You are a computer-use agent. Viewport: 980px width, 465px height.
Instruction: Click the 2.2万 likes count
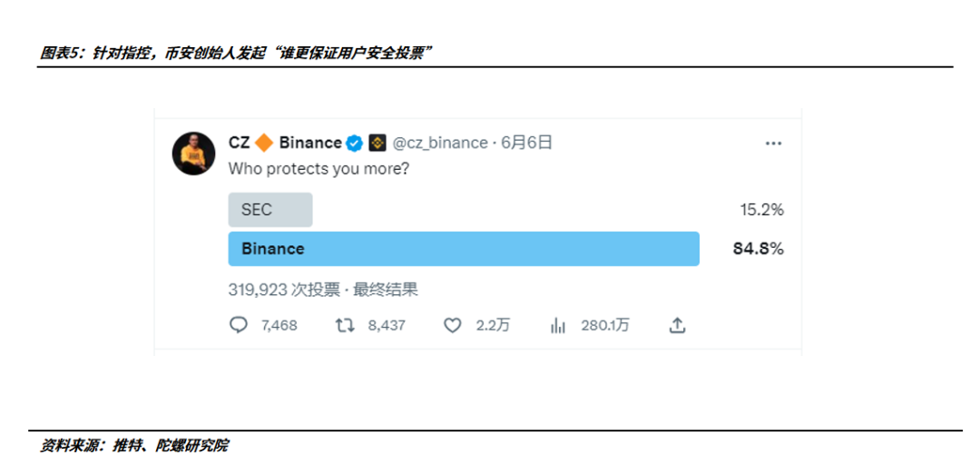coord(493,325)
